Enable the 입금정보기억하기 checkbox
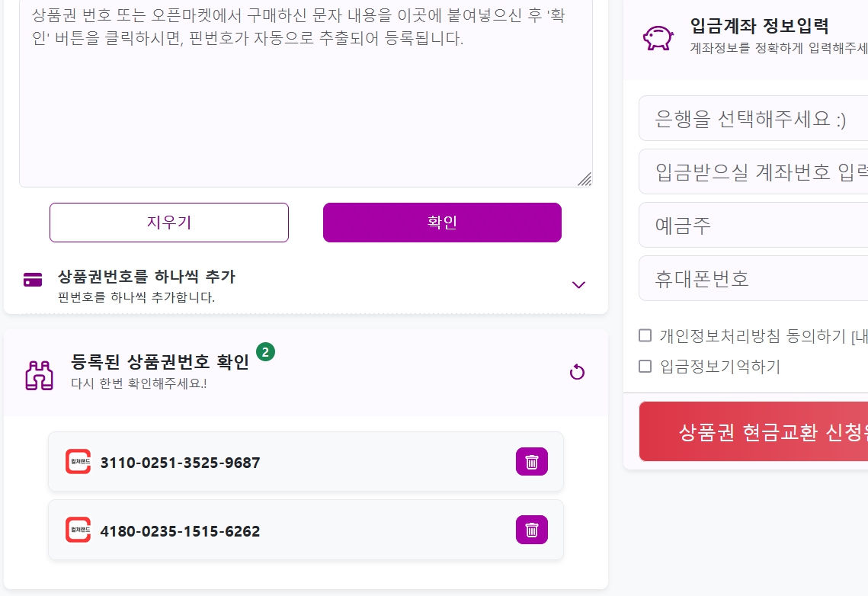The height and width of the screenshot is (596, 868). click(x=645, y=367)
